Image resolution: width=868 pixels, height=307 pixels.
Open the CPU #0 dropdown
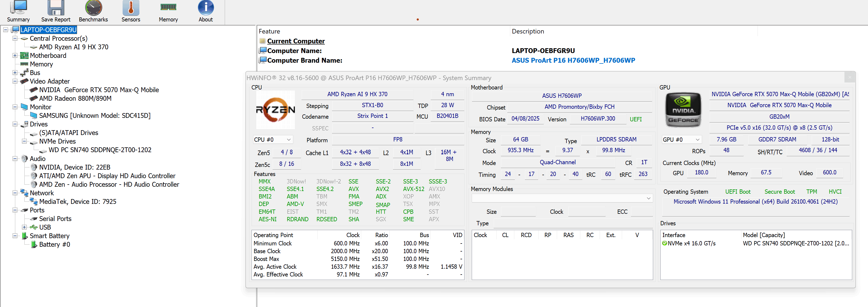pyautogui.click(x=273, y=140)
